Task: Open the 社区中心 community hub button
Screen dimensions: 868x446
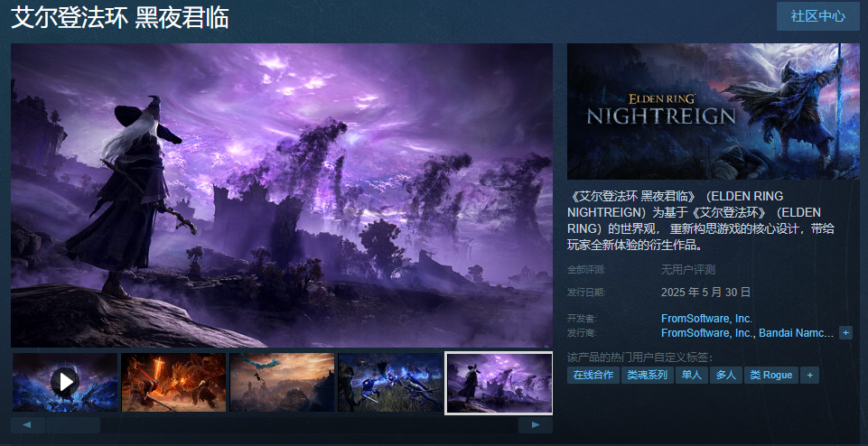Action: (x=817, y=16)
